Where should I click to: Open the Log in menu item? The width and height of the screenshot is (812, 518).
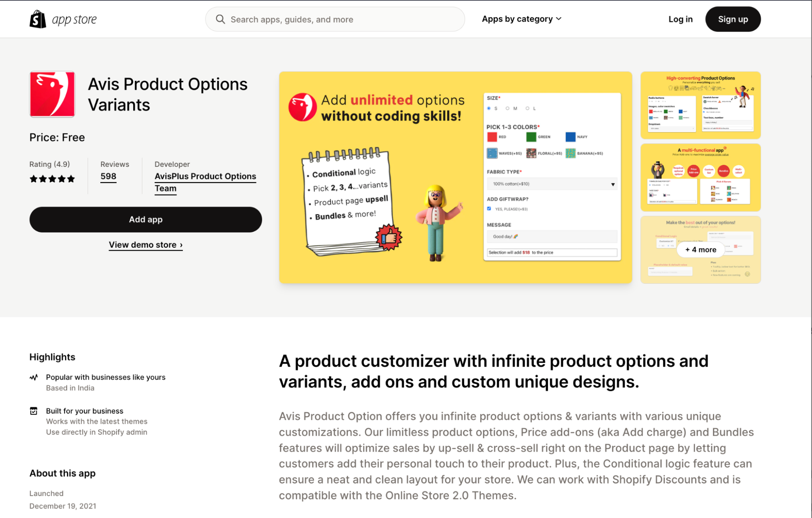pos(680,19)
